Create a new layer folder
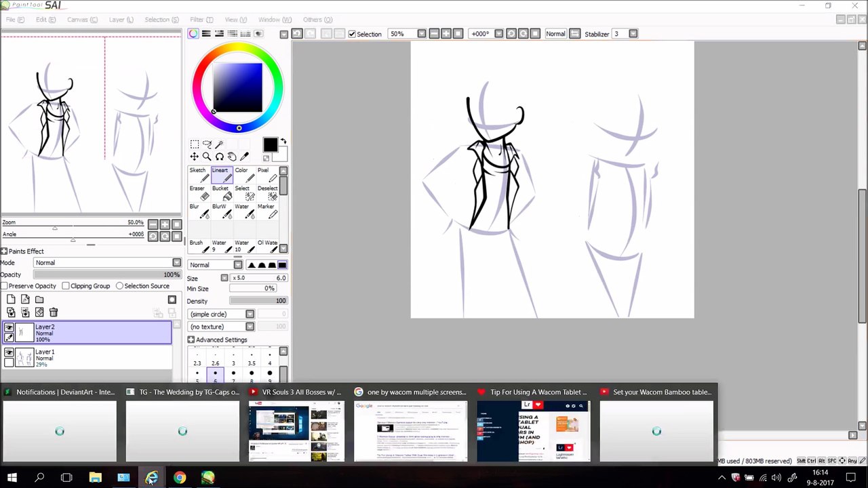Screen dimensions: 868x488 tap(39, 300)
